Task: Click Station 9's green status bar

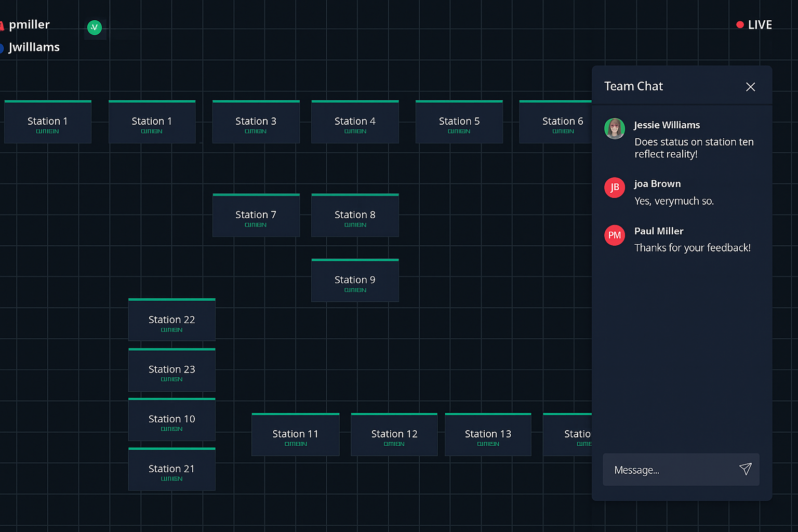Action: click(355, 260)
